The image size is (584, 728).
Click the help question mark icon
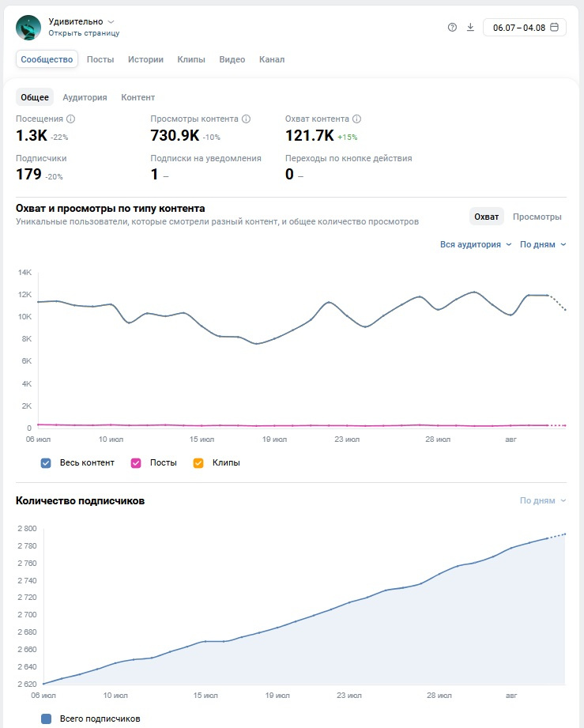[452, 28]
